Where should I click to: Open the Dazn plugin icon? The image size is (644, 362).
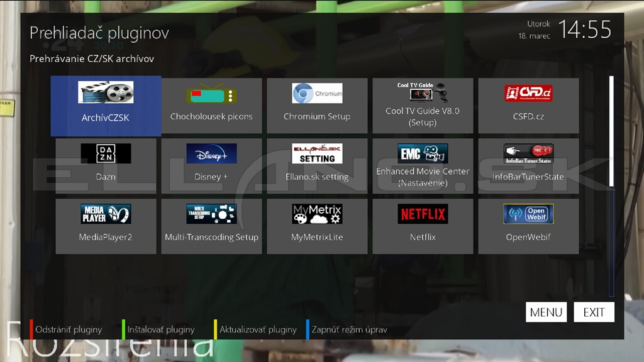pos(106,153)
